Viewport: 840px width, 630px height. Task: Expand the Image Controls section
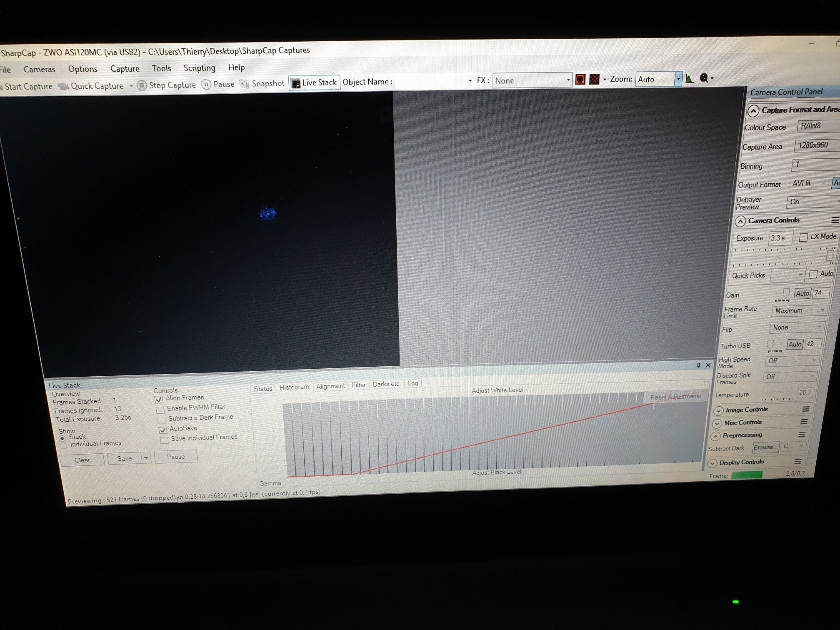(x=718, y=410)
